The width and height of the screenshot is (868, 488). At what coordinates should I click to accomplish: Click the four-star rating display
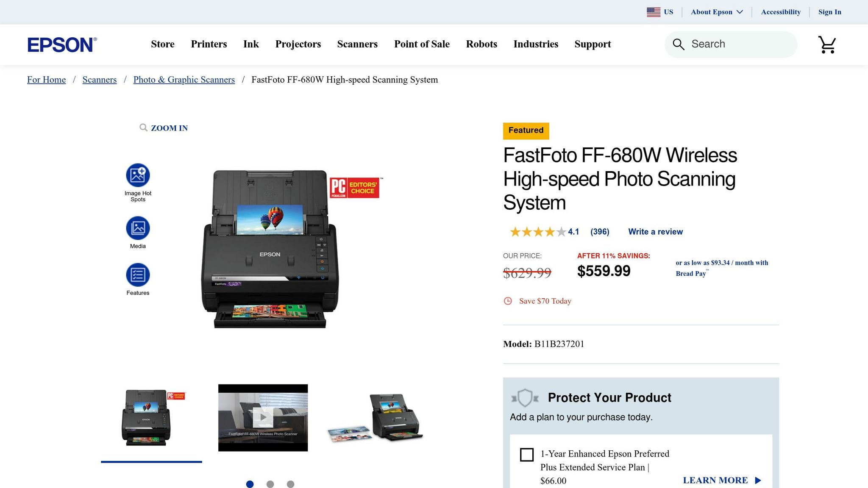[537, 232]
